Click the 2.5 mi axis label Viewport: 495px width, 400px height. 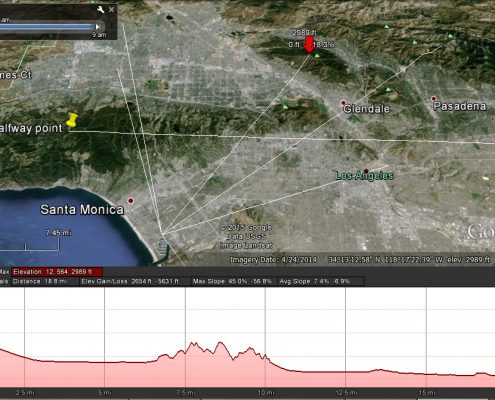(25, 393)
